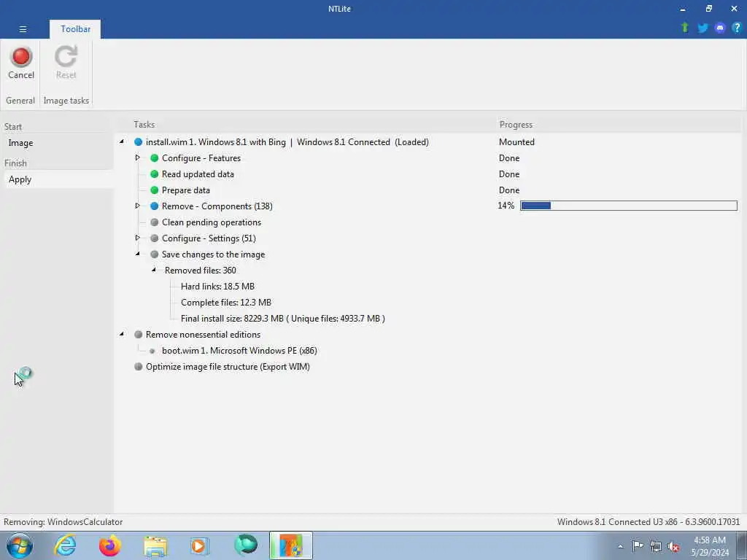Click the network tray icon
The image size is (747, 560).
(x=656, y=546)
